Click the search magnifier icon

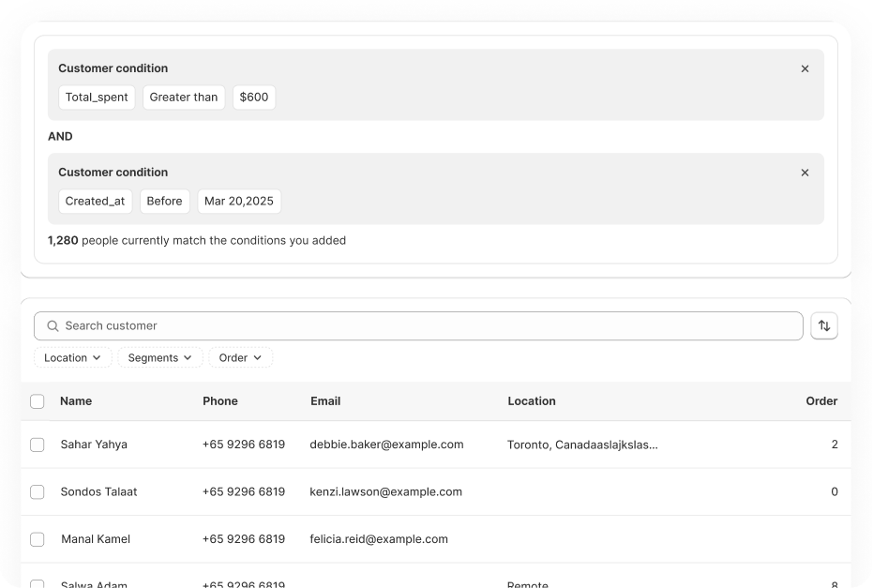pyautogui.click(x=53, y=325)
